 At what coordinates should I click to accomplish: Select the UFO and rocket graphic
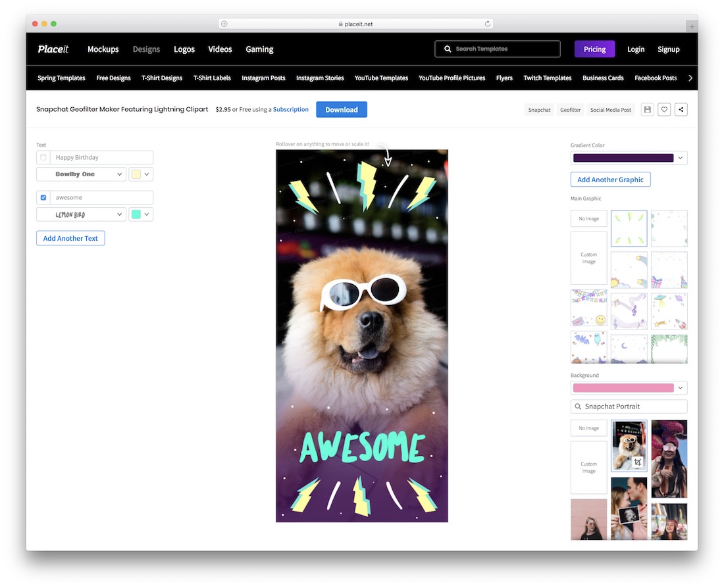point(669,311)
